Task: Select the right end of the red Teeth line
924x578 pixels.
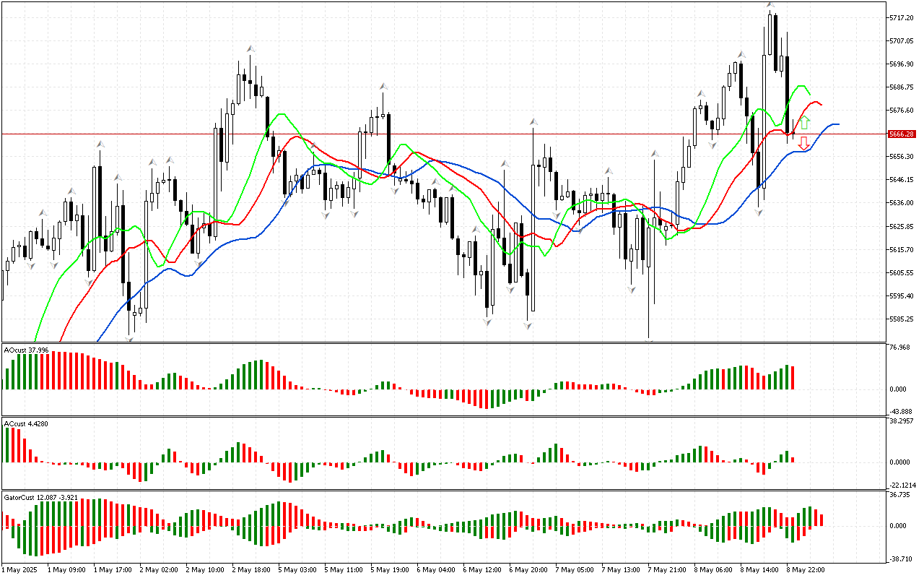Action: pos(821,105)
